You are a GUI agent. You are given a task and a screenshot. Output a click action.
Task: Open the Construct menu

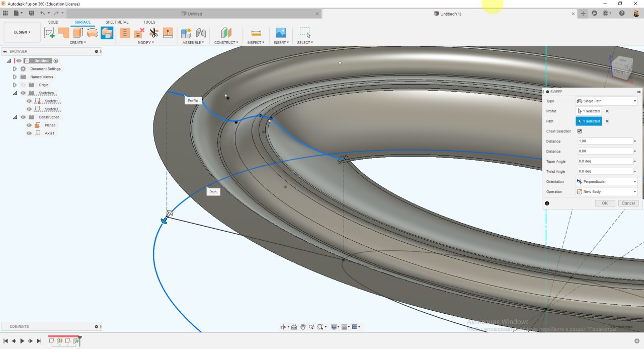coord(226,43)
